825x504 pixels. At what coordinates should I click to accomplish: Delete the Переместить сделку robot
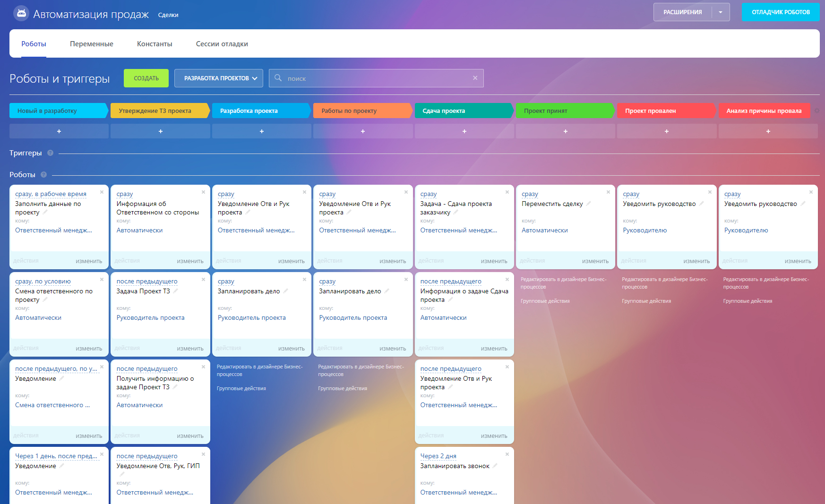[609, 192]
